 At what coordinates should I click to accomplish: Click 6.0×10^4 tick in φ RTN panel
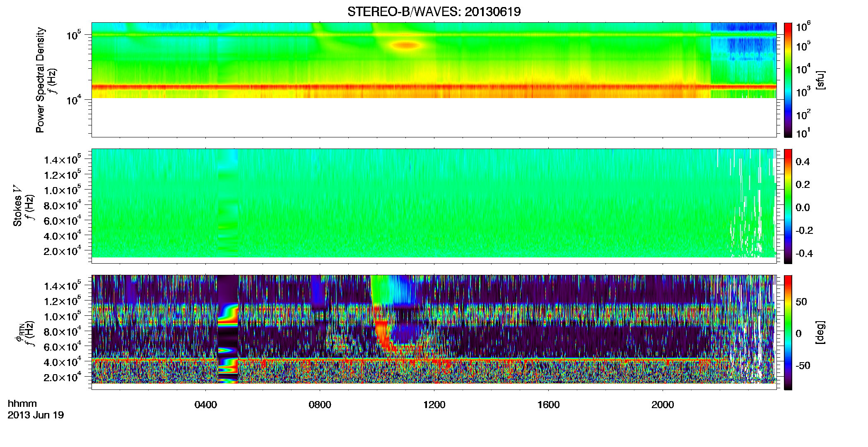tap(63, 347)
